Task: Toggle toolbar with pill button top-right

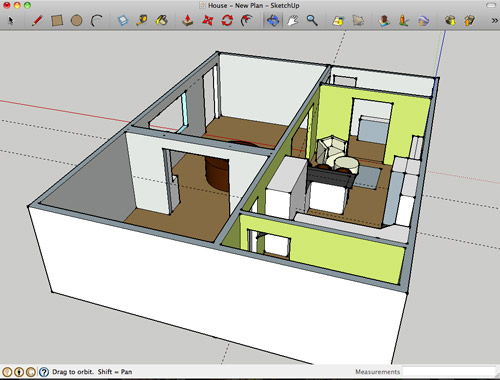Action: tap(491, 5)
